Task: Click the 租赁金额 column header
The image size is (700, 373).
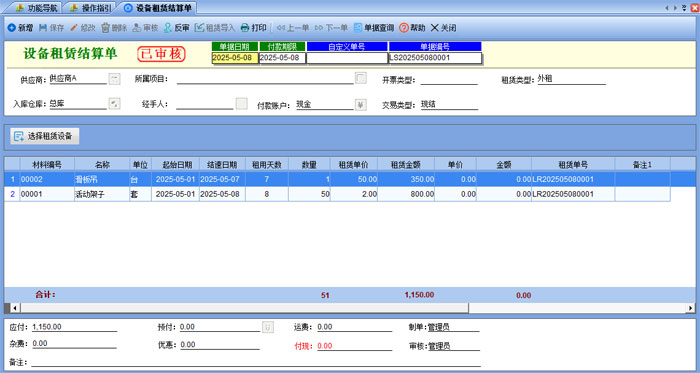Action: click(x=406, y=165)
